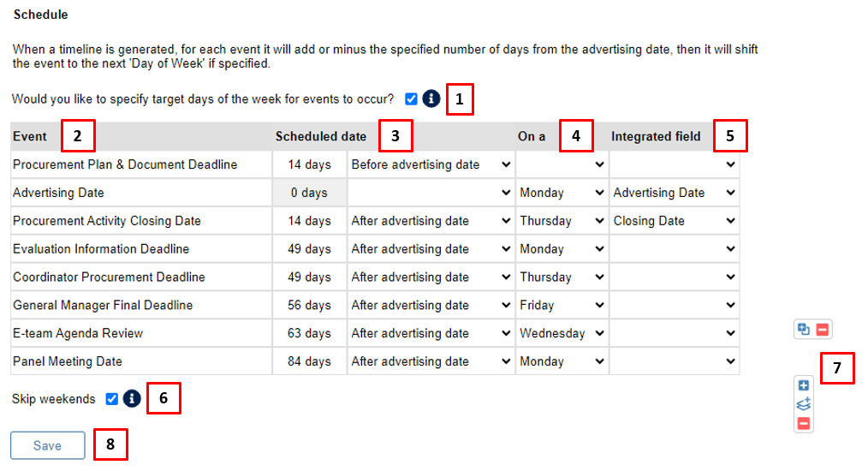Click info icon next to Skip weekends
868x471 pixels.
pos(132,398)
